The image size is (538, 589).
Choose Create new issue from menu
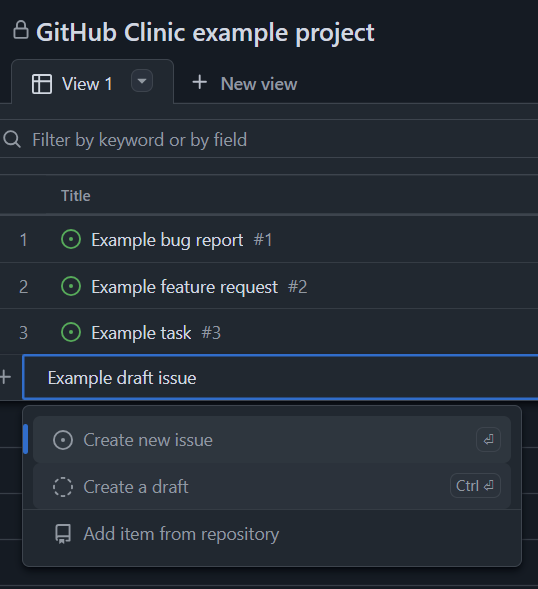point(272,440)
